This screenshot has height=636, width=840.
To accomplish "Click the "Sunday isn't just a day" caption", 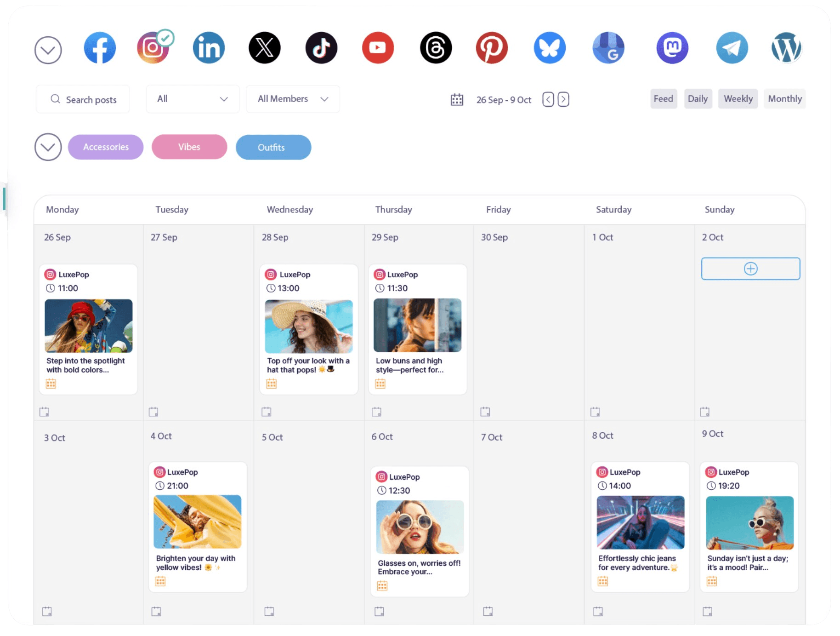I will click(x=748, y=563).
